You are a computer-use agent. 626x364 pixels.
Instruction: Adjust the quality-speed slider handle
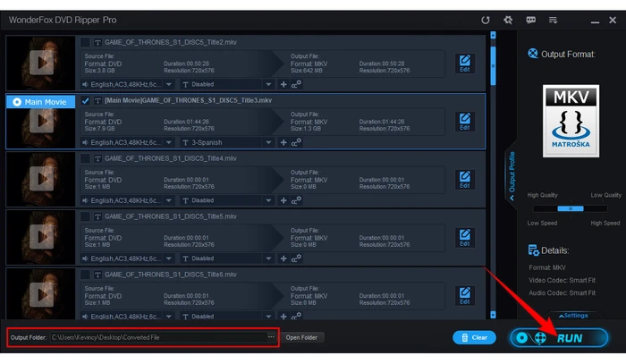571,208
